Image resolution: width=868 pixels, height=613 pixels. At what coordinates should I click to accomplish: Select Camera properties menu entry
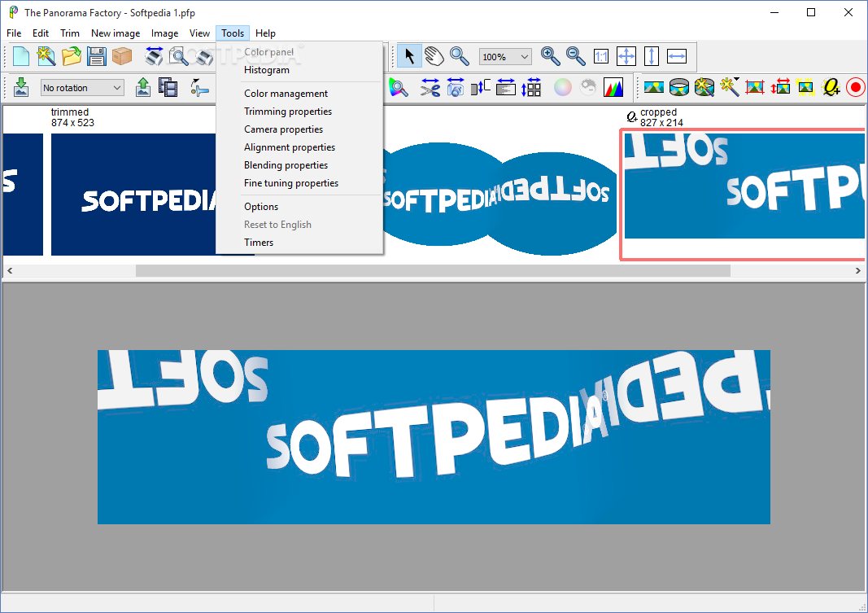[x=299, y=129]
